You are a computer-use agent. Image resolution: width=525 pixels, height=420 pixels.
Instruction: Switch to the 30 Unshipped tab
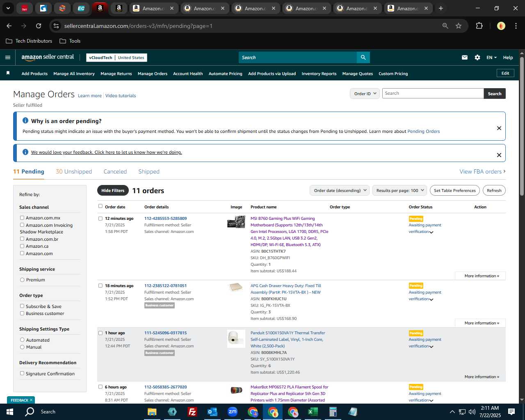[x=74, y=171]
